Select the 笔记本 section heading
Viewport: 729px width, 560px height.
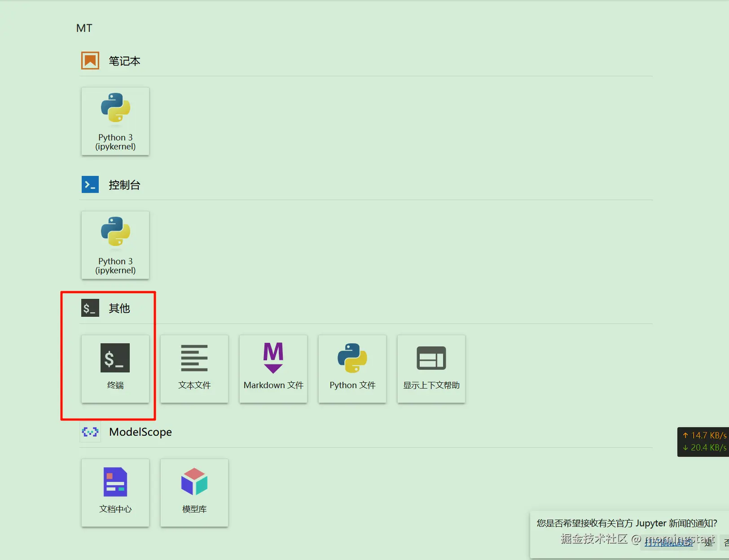tap(124, 61)
